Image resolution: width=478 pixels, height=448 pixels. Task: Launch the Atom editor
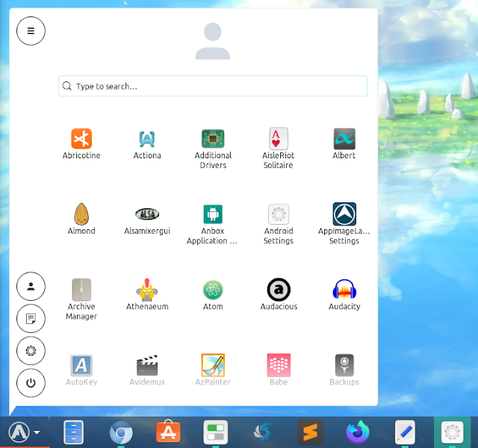(x=213, y=295)
